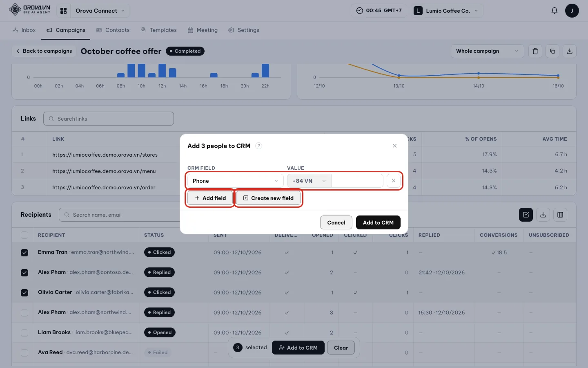This screenshot has height=368, width=588.
Task: Check Liam Brooks recipient checkbox
Action: pos(24,333)
